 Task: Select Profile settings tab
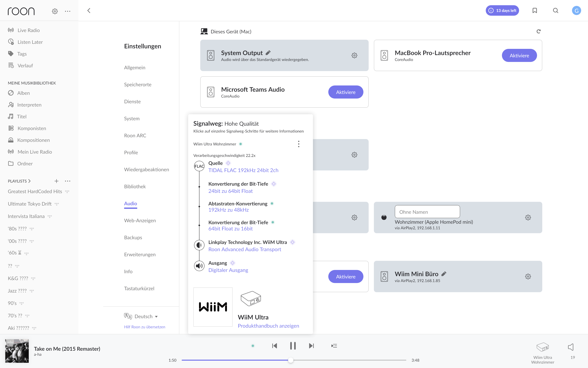131,152
